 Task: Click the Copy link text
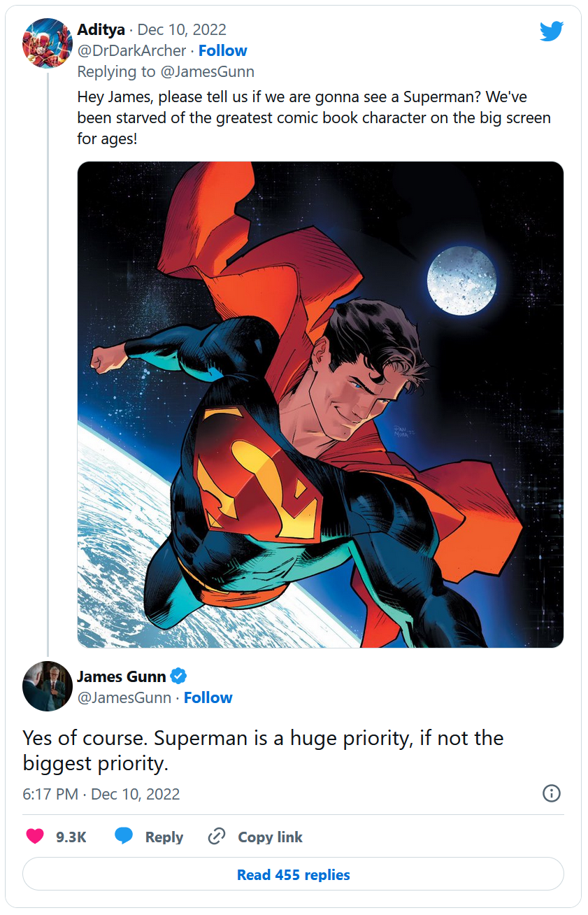tap(270, 837)
